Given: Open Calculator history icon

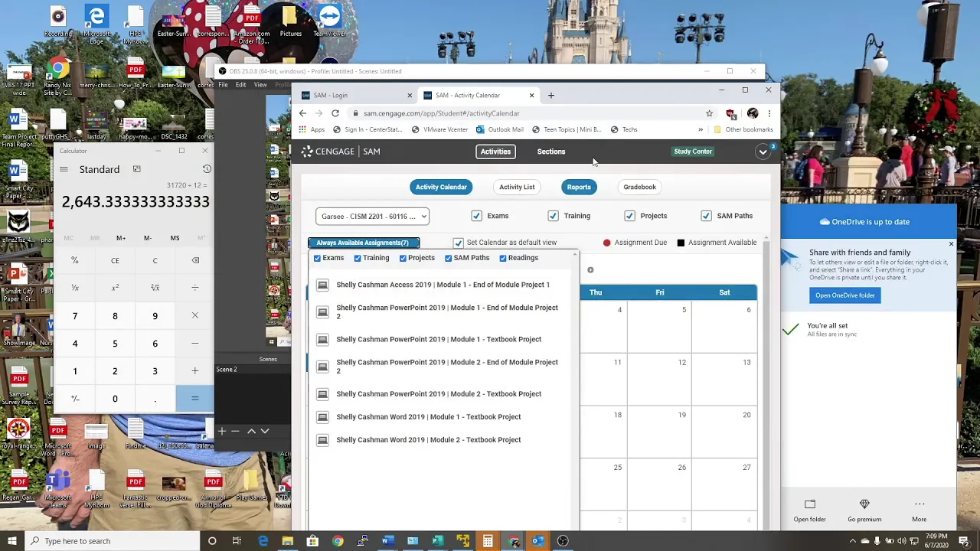Looking at the screenshot, I should [207, 169].
